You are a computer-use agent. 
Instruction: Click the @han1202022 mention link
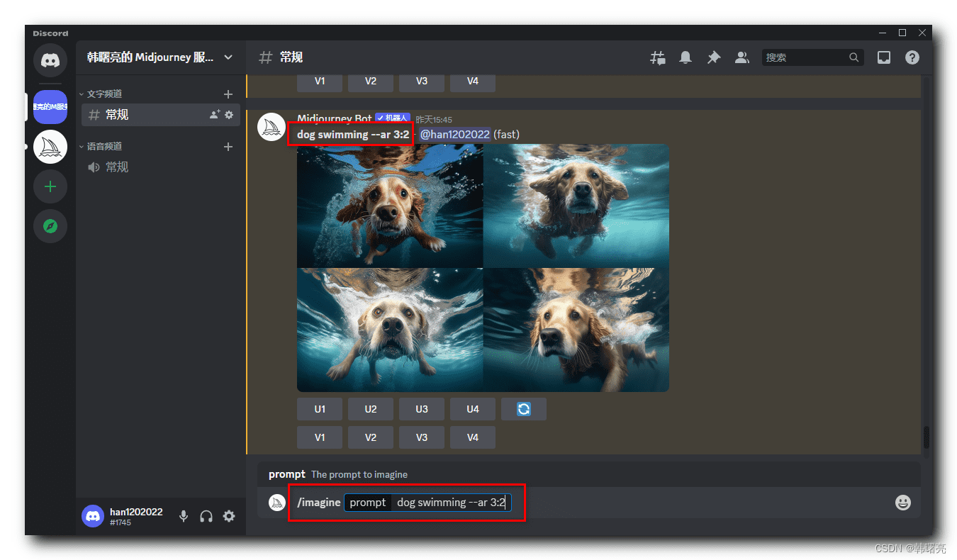tap(455, 134)
